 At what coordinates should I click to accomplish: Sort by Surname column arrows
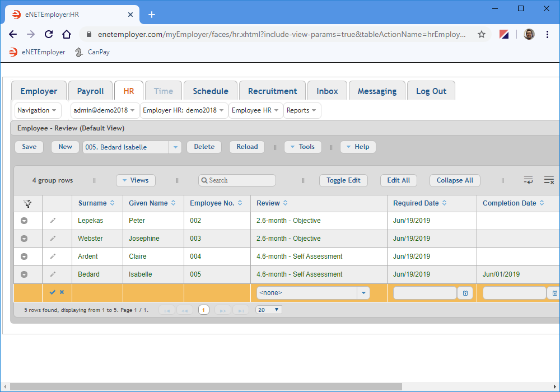click(x=113, y=203)
